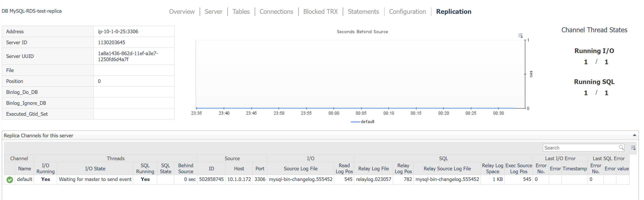Toggle the default series in legend
This screenshot has width=644, height=200.
pyautogui.click(x=363, y=122)
